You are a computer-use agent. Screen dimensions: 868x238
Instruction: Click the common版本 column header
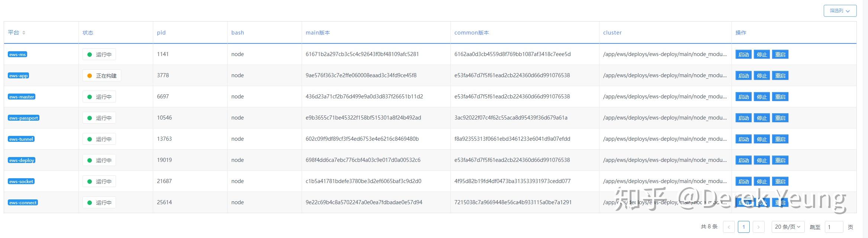[472, 33]
